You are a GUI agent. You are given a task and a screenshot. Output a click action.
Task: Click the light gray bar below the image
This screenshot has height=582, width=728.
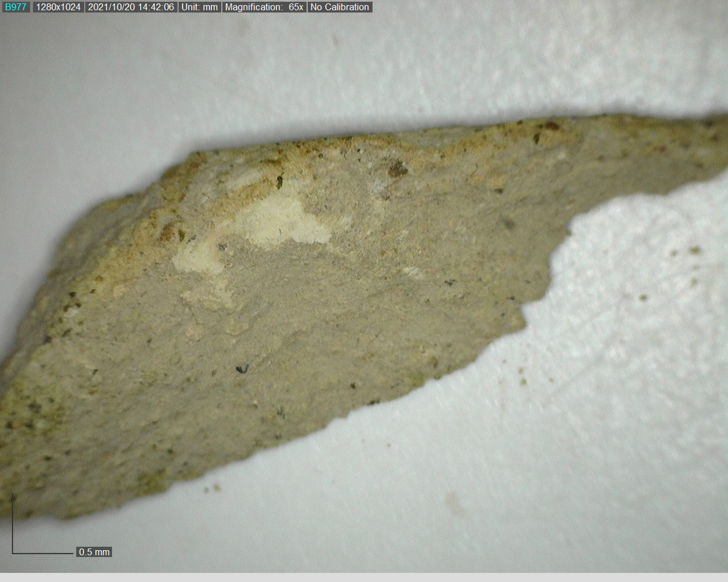[364, 577]
